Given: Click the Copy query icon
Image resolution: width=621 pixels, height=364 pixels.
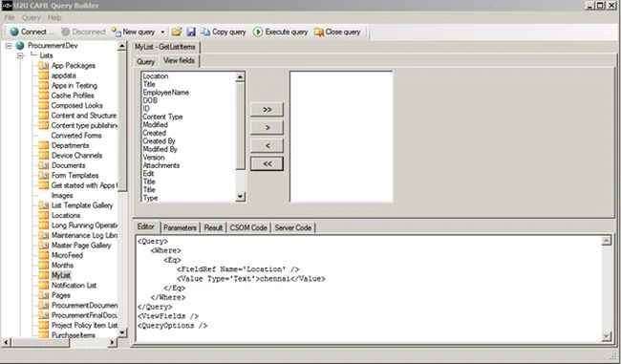Looking at the screenshot, I should [x=205, y=32].
